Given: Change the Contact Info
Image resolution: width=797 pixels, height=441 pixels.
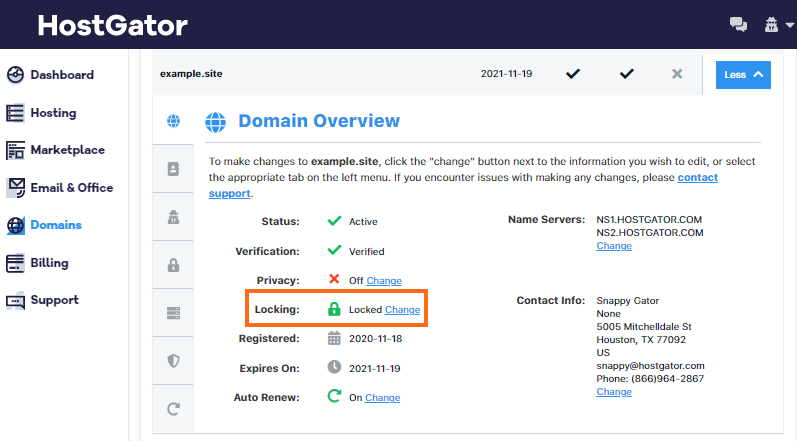Looking at the screenshot, I should coord(614,392).
